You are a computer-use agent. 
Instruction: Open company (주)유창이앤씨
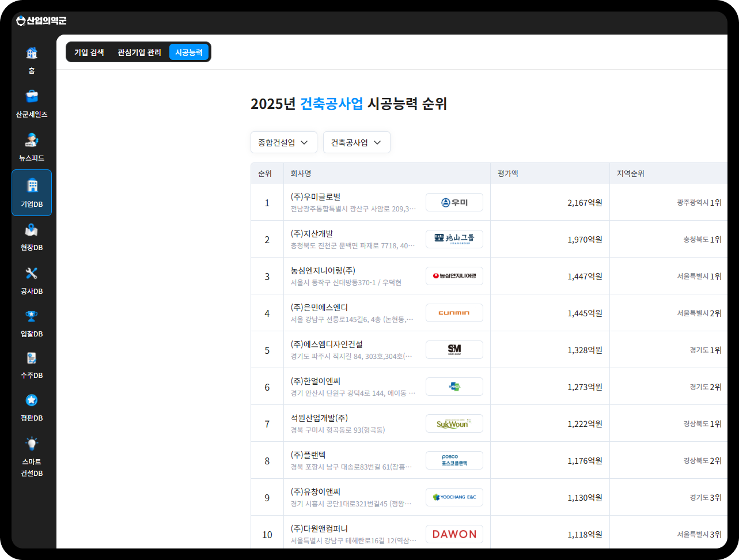[316, 492]
